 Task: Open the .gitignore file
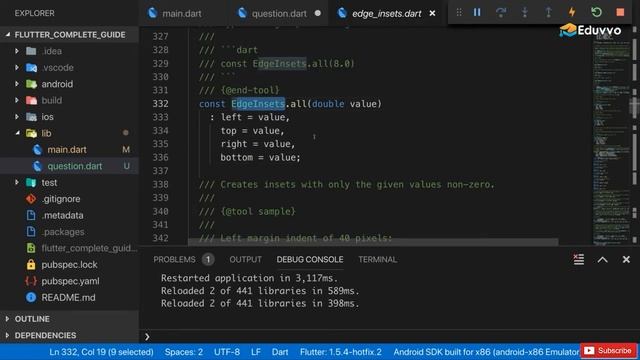click(x=61, y=199)
